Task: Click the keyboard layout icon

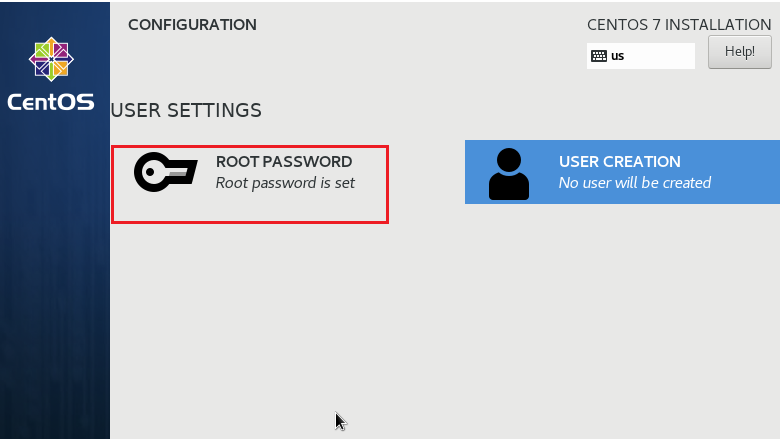Action: coord(599,56)
